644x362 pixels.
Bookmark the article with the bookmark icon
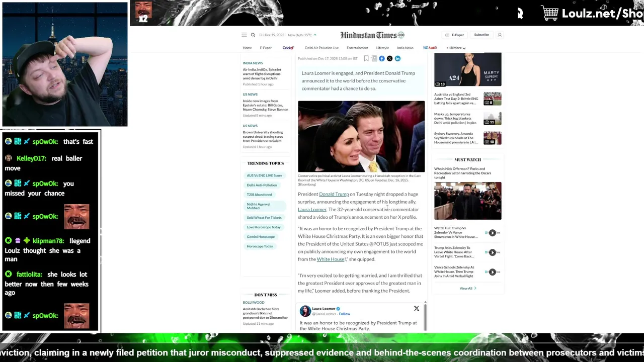[366, 58]
